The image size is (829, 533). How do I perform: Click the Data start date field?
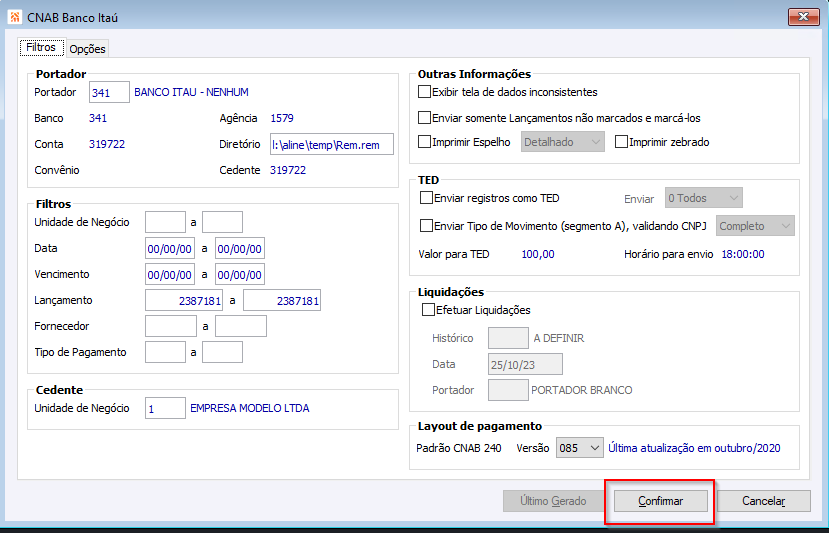[x=170, y=249]
